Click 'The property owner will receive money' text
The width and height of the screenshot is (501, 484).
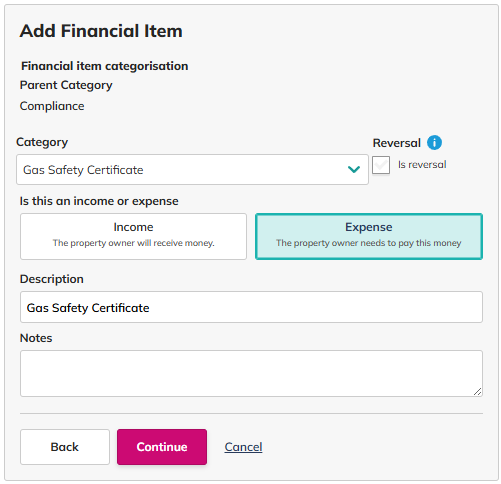[x=133, y=243]
